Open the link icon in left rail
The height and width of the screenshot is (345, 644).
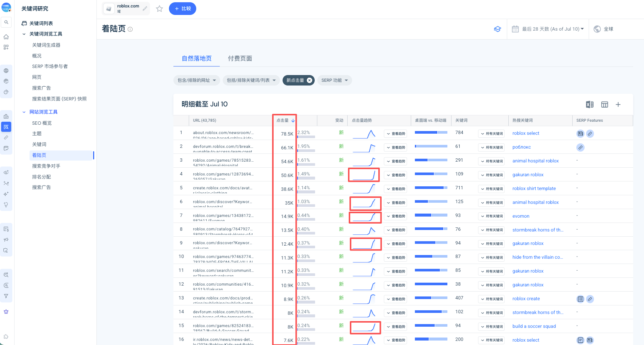coord(6,138)
